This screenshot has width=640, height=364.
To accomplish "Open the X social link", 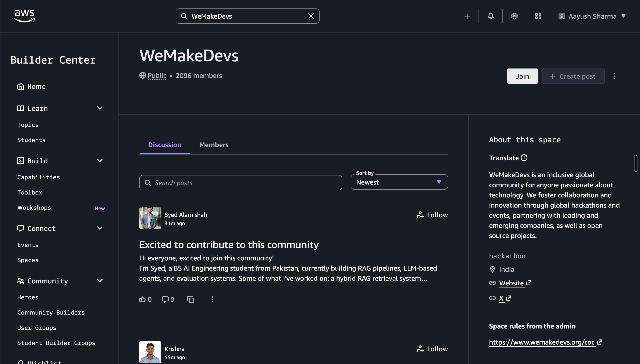I will pos(505,298).
